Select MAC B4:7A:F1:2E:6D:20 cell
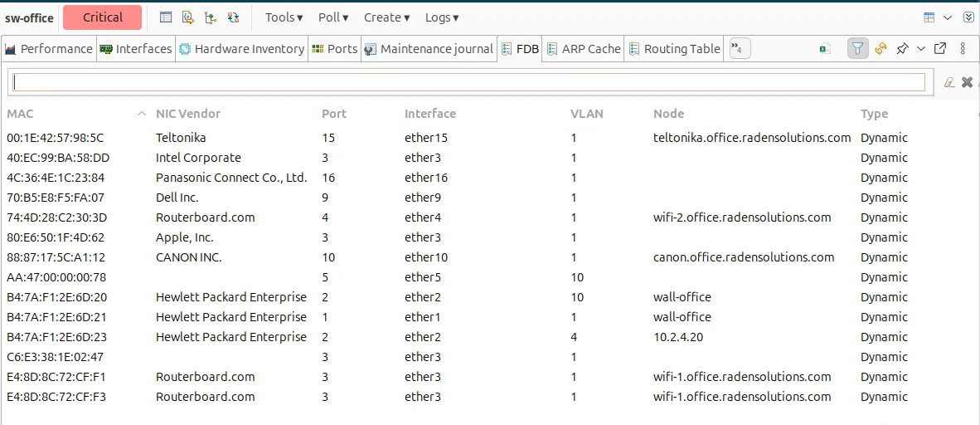The height and width of the screenshot is (425, 980). [x=57, y=296]
